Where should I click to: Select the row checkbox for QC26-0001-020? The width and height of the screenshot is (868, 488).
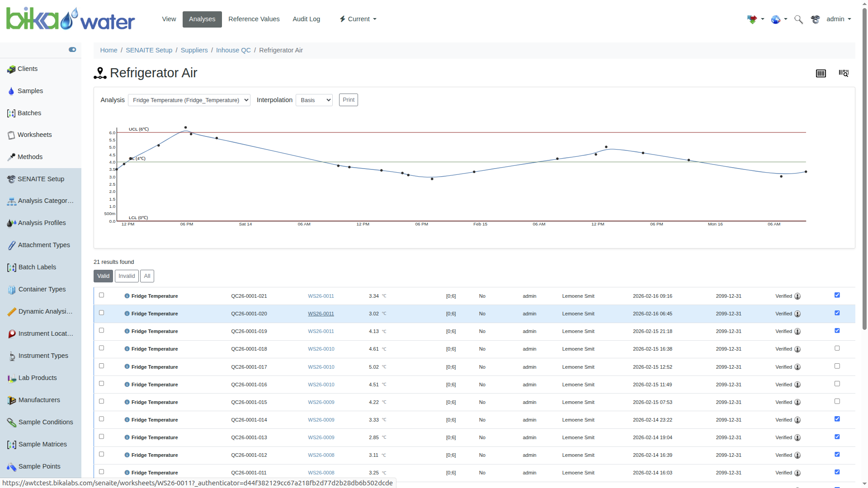coord(101,313)
